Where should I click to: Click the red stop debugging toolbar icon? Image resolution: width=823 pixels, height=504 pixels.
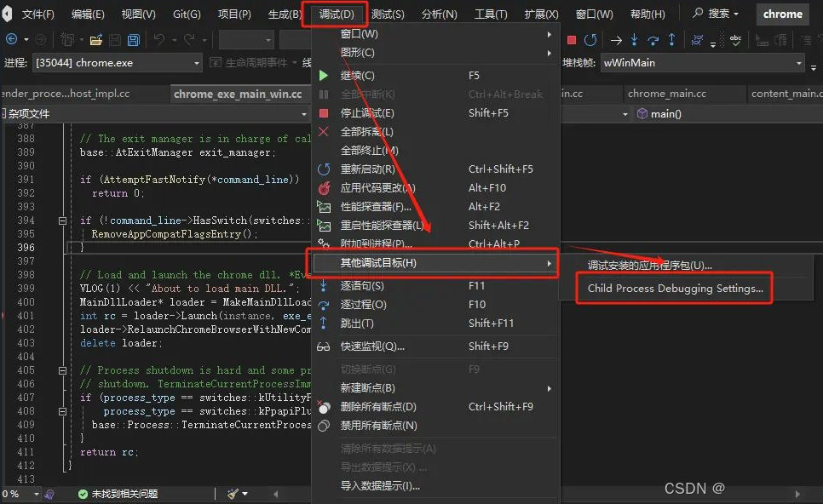tap(572, 40)
